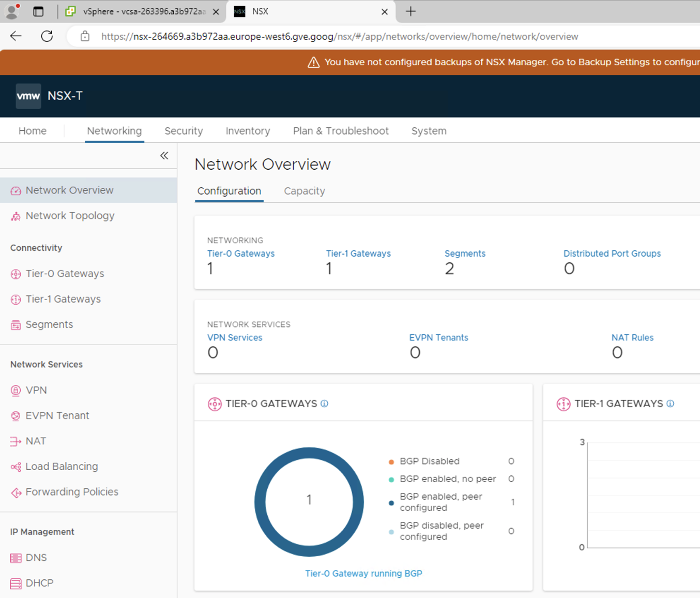Reload the page with the refresh icon
The width and height of the screenshot is (700, 598).
47,36
